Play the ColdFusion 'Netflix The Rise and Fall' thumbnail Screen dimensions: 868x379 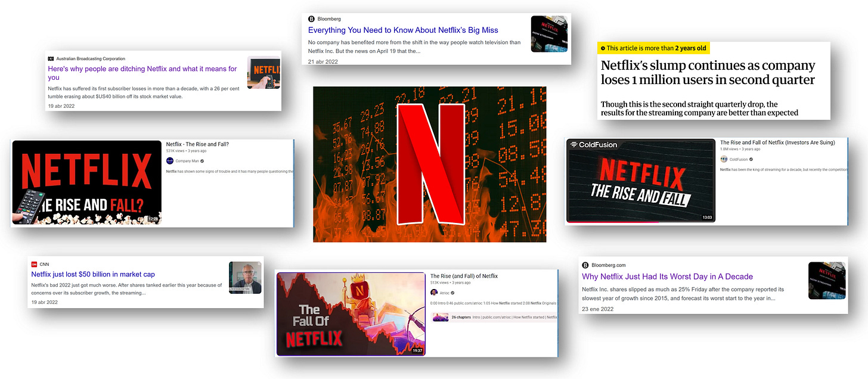641,181
